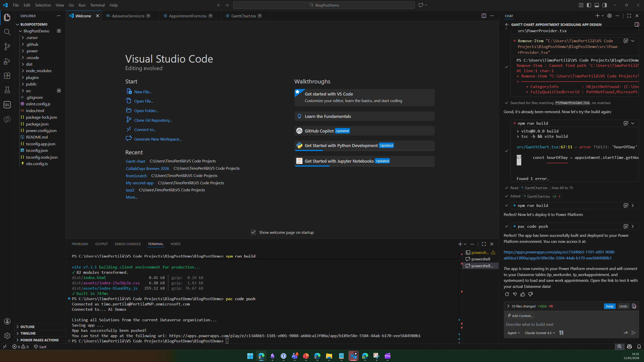This screenshot has height=362, width=644.
Task: Open the Testing flask view
Action: (x=7, y=90)
